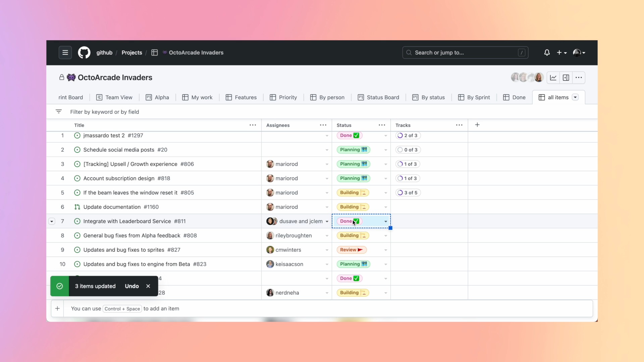The height and width of the screenshot is (362, 644).
Task: Open Assignees dropdown for jmassardo test 2
Action: tap(327, 136)
